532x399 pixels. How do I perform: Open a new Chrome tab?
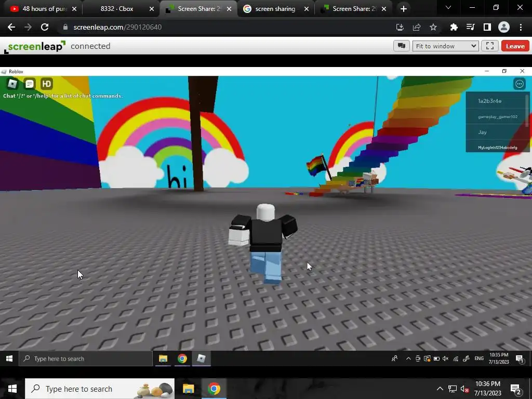pyautogui.click(x=403, y=9)
